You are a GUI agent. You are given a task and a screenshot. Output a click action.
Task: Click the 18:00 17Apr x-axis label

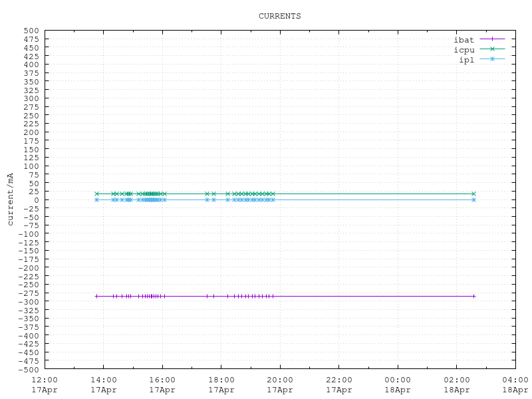221,385
